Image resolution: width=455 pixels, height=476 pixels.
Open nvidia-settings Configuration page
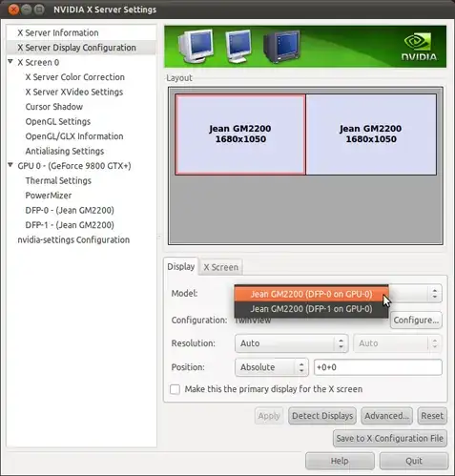tap(73, 239)
